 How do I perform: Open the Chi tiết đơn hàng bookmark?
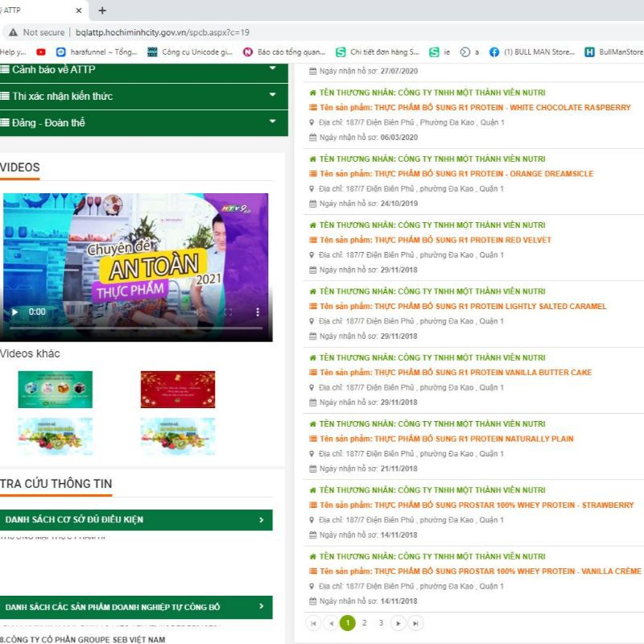pos(378,52)
